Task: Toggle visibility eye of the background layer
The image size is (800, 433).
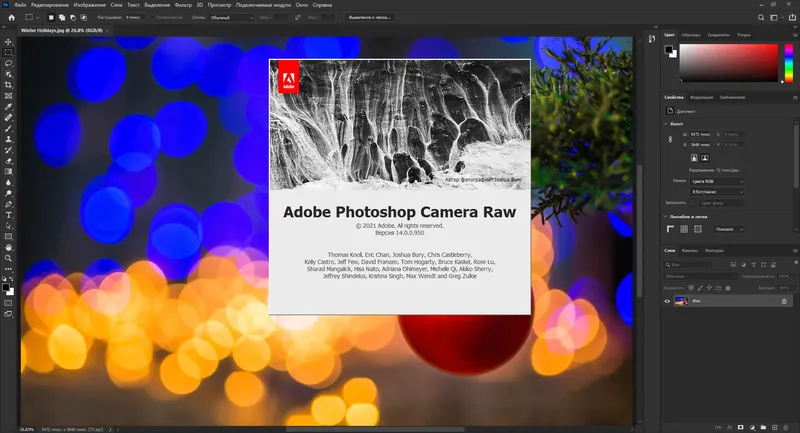Action: pos(667,301)
